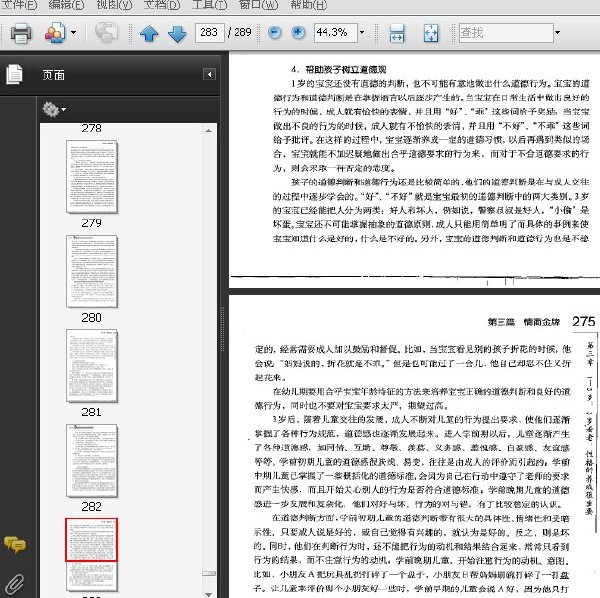Open the Find options dropdown arrow
This screenshot has width=600, height=598.
click(558, 33)
